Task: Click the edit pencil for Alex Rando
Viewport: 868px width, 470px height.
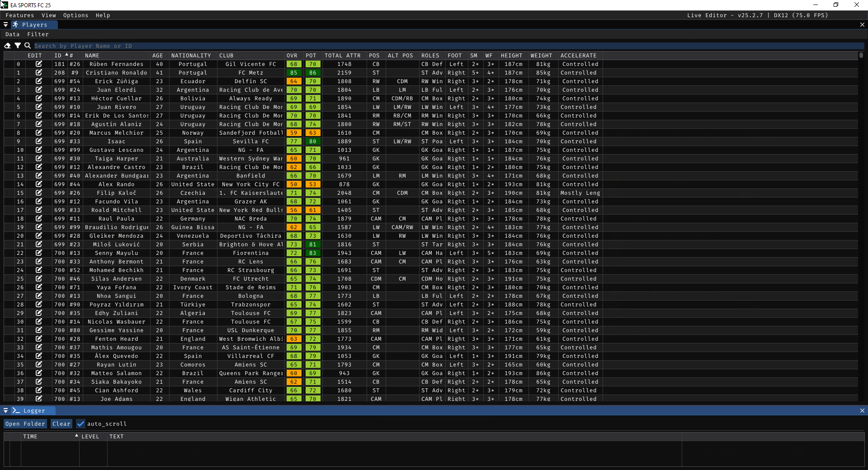Action: tap(39, 184)
